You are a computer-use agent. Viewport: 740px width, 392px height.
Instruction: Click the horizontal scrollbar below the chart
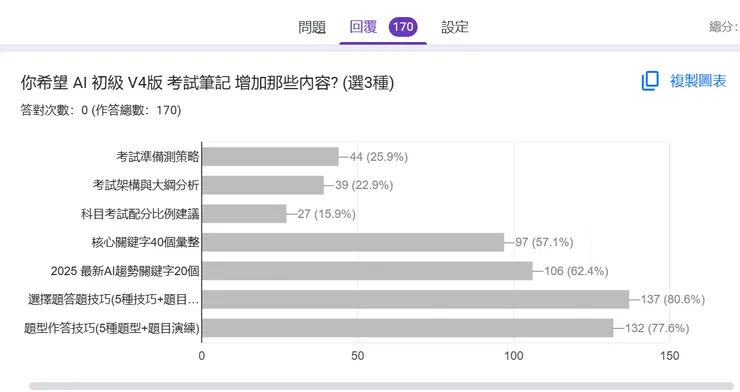pos(381,386)
